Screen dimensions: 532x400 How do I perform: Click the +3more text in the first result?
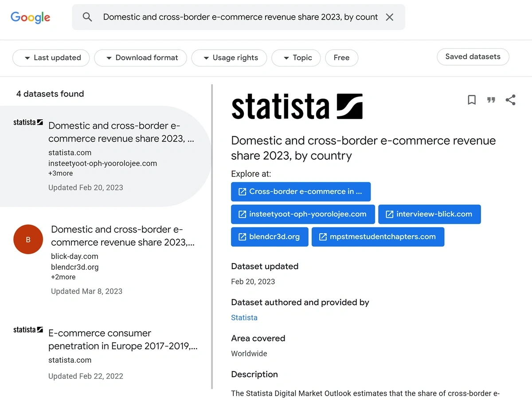coord(60,173)
